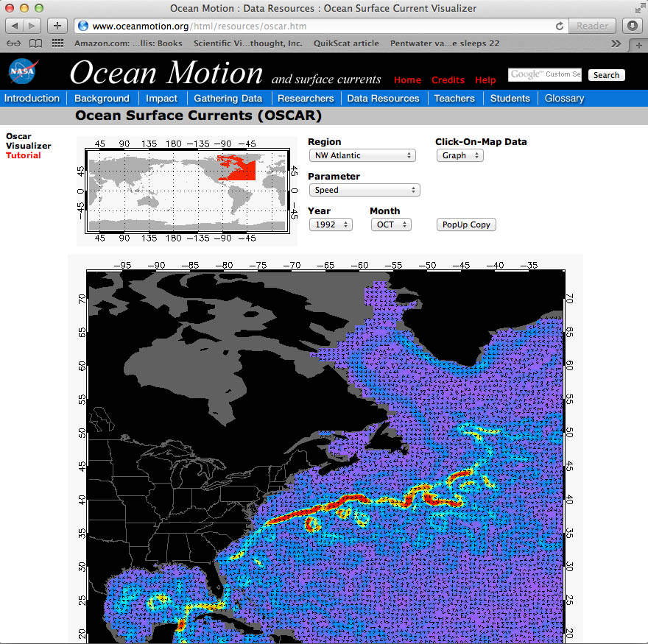Click the NASA logo
This screenshot has width=648, height=644.
coord(21,72)
